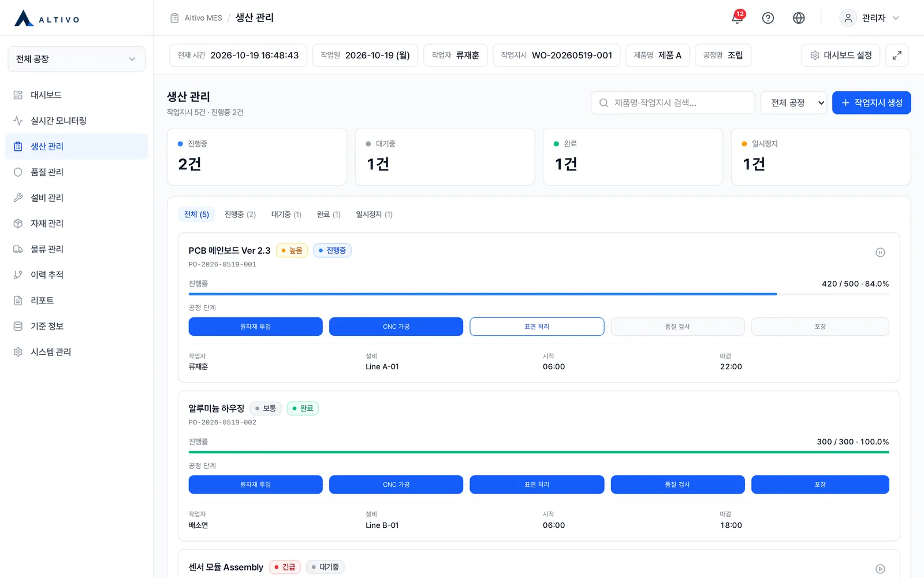Screen dimensions: 924x578
Task: Click the 표면 처리 step of PCB 메인보드
Action: click(537, 327)
